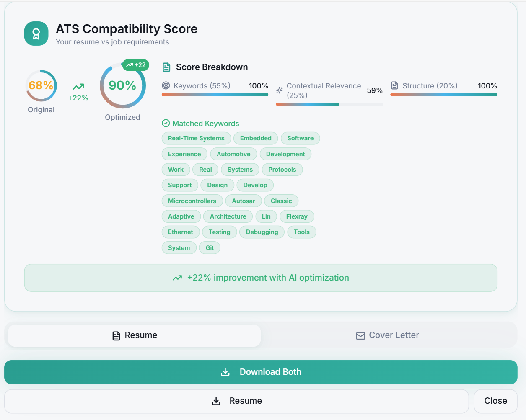Switch to the Cover Letter tab
This screenshot has height=420, width=526.
pos(387,335)
